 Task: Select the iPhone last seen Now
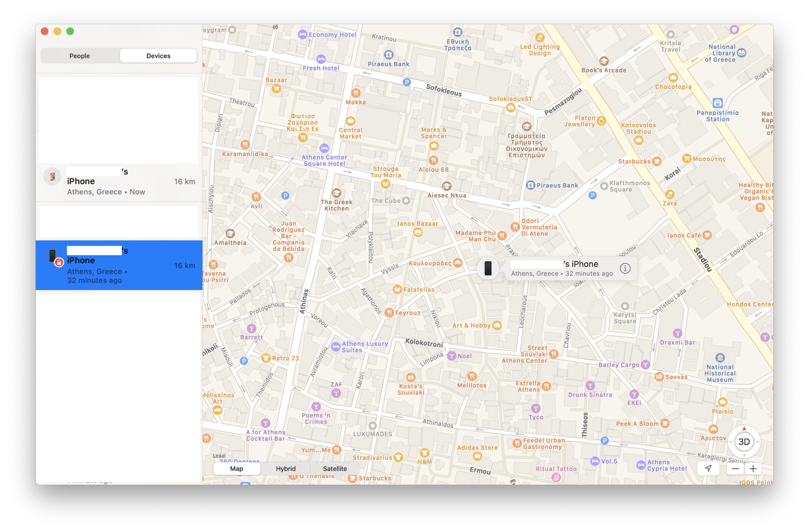tap(119, 182)
